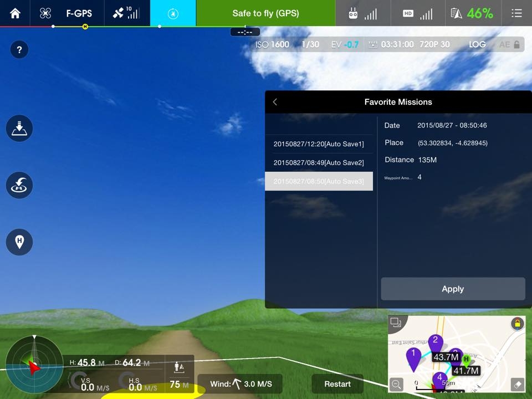
Task: Tap the home point location icon
Action: tap(19, 242)
